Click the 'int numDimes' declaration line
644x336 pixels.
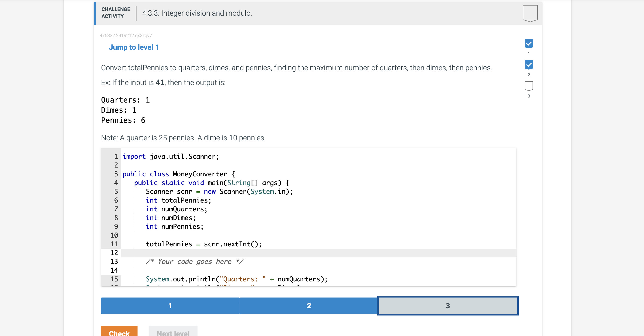tap(171, 218)
